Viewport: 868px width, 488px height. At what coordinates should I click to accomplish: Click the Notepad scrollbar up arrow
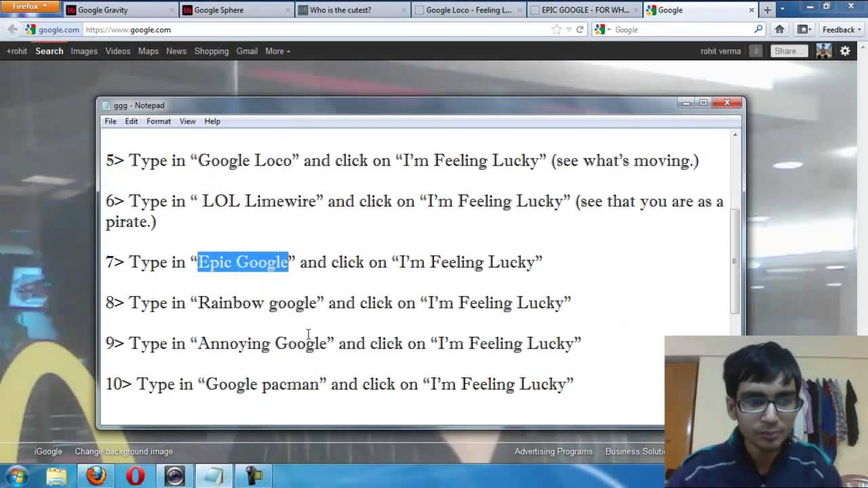pos(735,135)
